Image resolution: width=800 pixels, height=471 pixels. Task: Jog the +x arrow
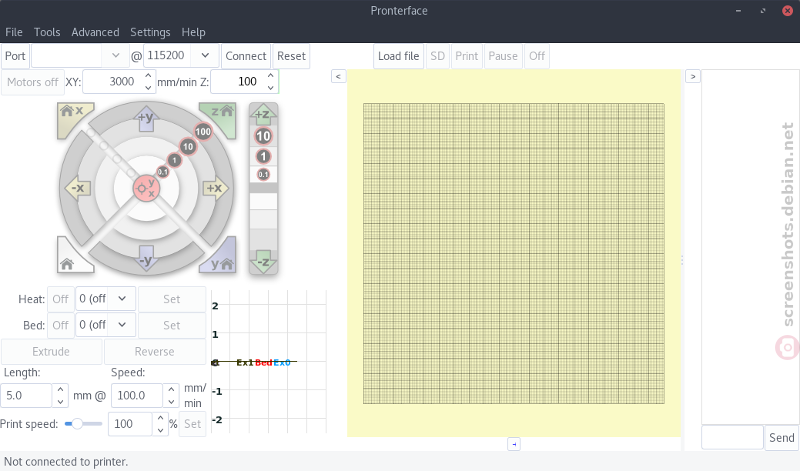click(x=215, y=188)
